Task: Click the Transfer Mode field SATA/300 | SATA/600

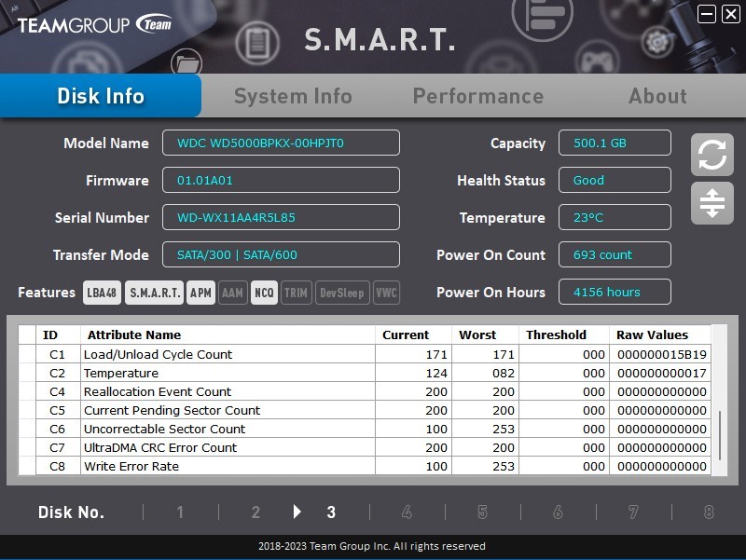Action: click(x=281, y=254)
